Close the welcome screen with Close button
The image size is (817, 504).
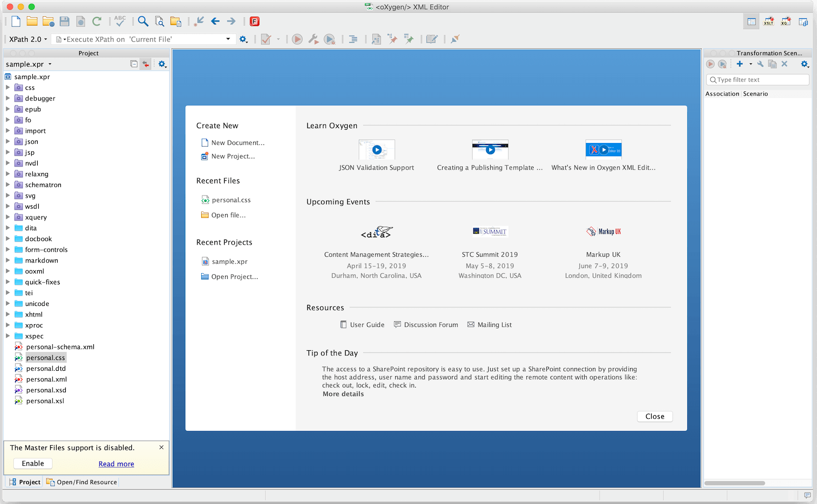[x=655, y=417]
